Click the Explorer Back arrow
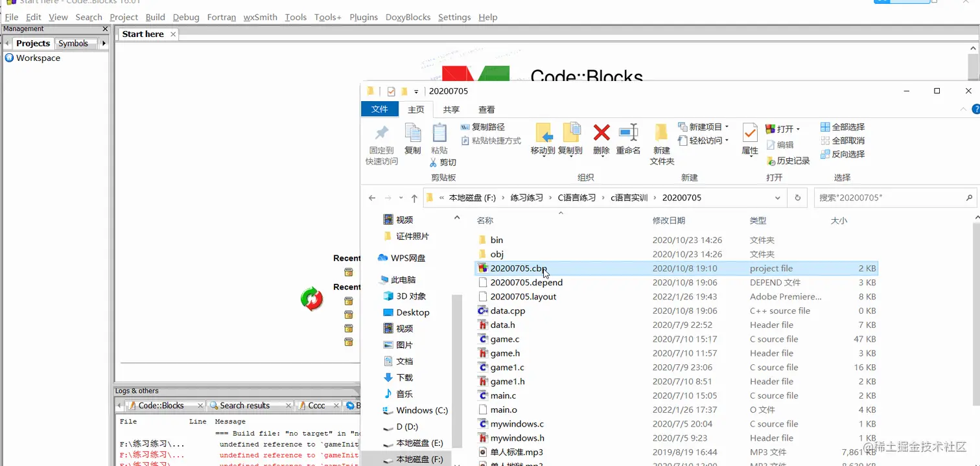 click(372, 198)
